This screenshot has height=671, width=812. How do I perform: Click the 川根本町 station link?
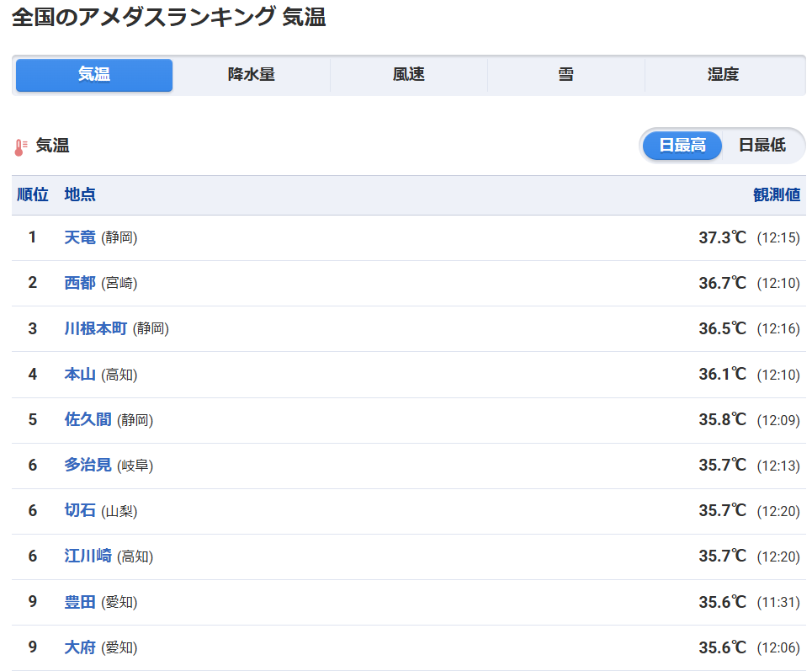coord(95,328)
